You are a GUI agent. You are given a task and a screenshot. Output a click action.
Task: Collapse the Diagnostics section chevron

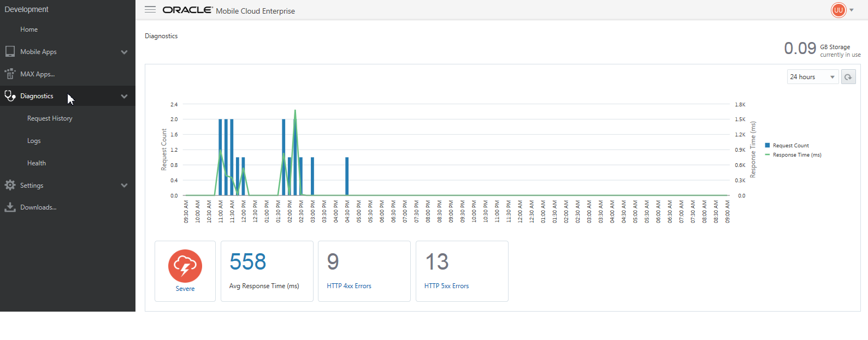click(x=124, y=96)
